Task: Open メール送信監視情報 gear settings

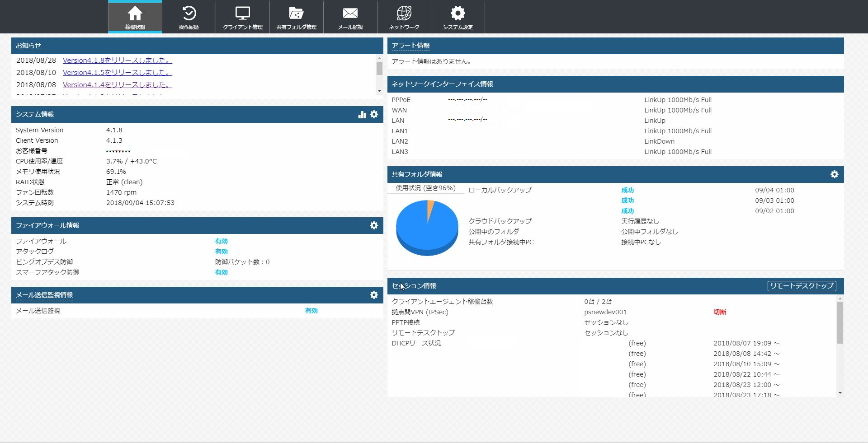Action: click(374, 295)
